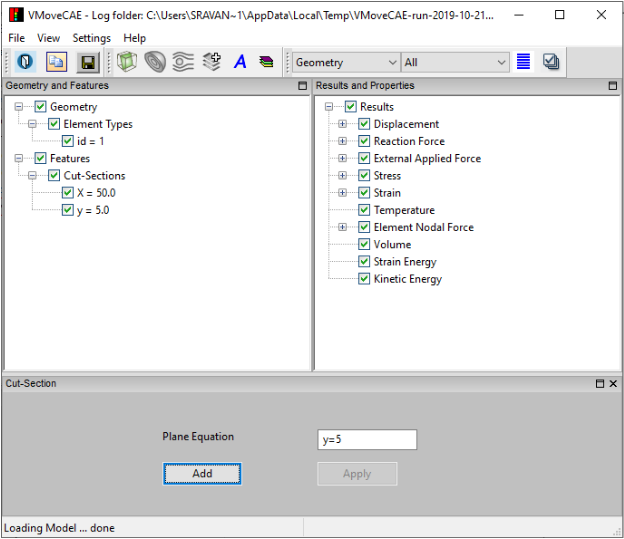Collapse the Cut-Sections tree node
Viewport: 624px width, 539px height.
(x=32, y=176)
